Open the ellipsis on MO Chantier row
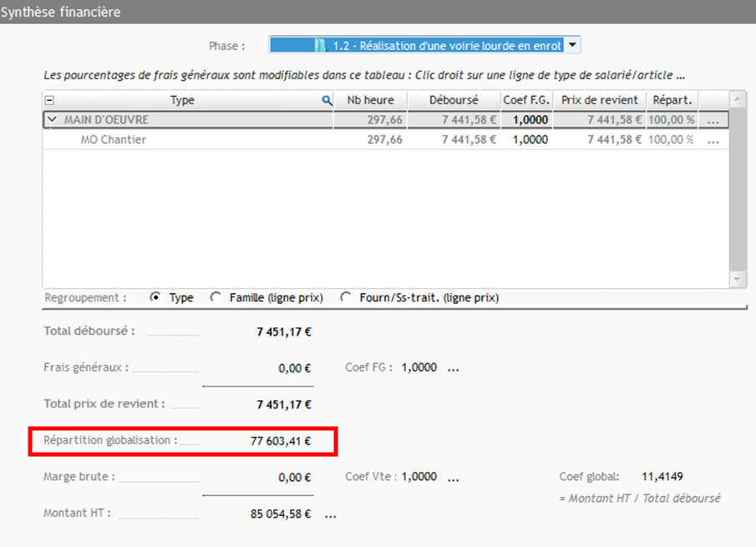 713,140
